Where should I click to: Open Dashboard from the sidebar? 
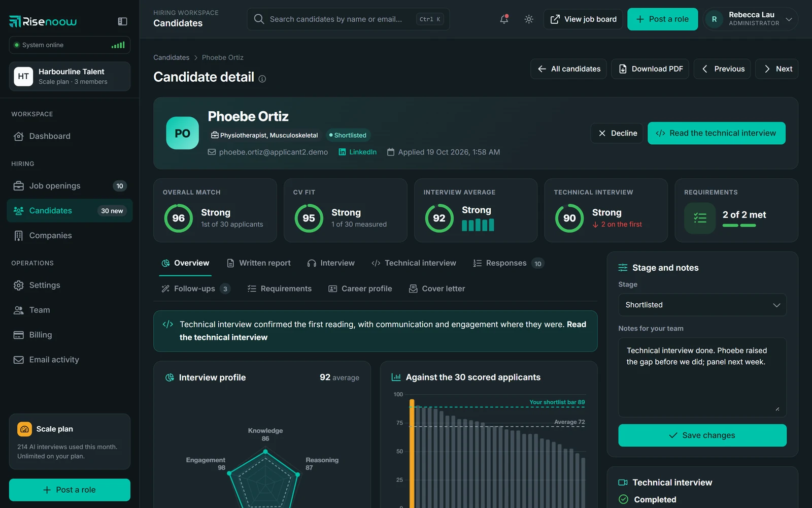[70, 136]
